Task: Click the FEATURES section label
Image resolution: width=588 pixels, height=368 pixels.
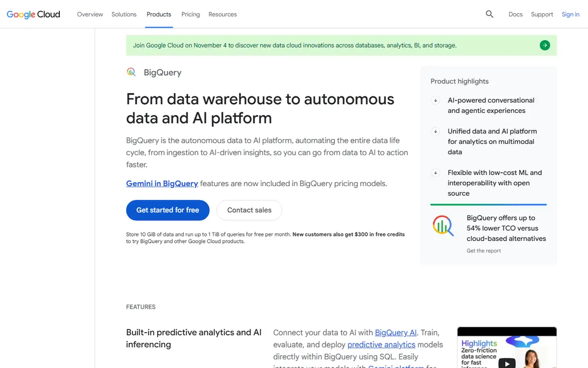Action: (x=141, y=307)
